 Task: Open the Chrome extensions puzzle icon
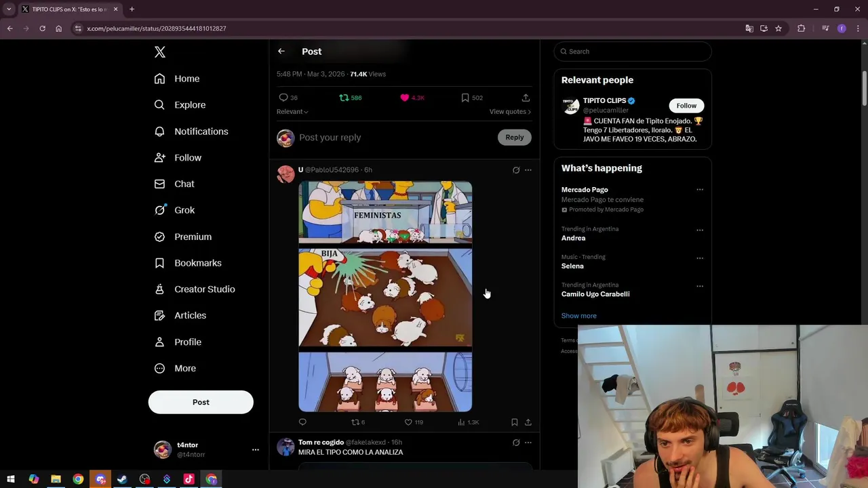pyautogui.click(x=801, y=28)
